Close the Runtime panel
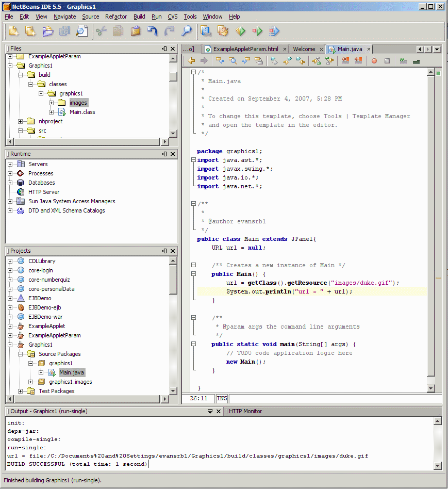 (x=173, y=154)
